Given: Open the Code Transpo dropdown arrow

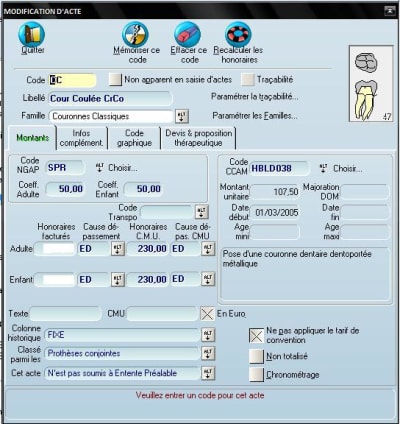Looking at the screenshot, I should click(202, 212).
